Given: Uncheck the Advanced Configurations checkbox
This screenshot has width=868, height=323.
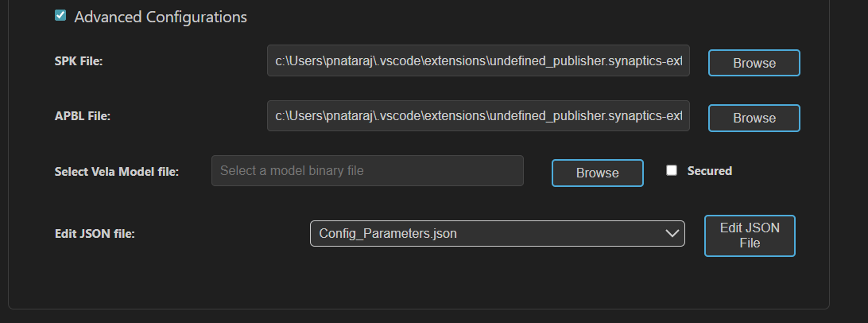Looking at the screenshot, I should pos(60,16).
